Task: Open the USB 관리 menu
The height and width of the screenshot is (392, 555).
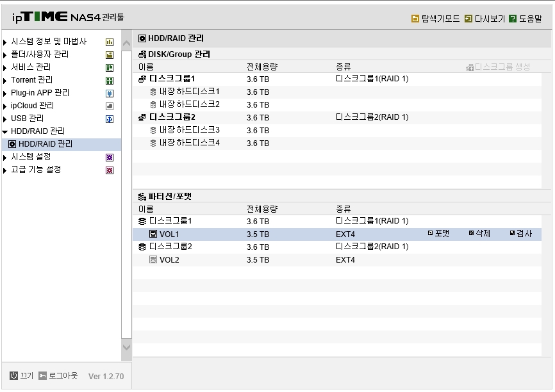Action: tap(28, 118)
